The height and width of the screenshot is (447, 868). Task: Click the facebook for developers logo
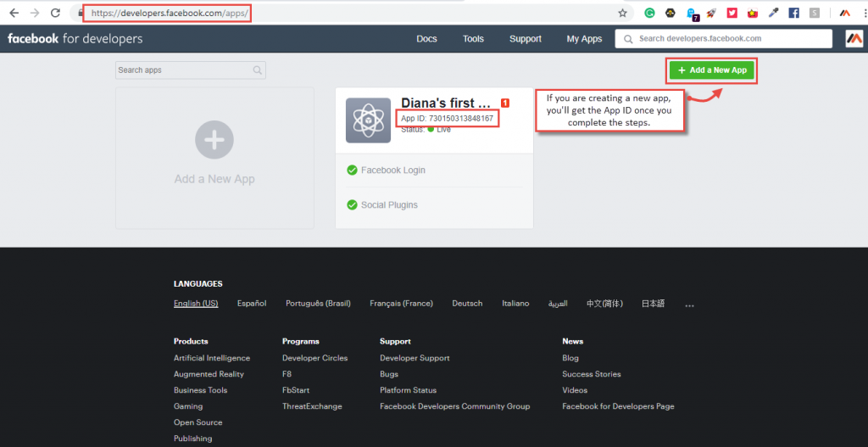[75, 39]
